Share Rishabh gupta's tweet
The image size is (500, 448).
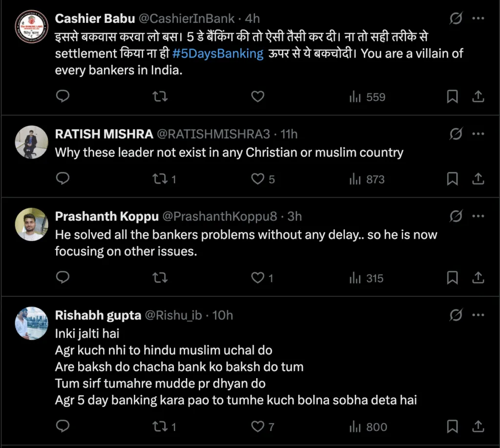point(479,427)
